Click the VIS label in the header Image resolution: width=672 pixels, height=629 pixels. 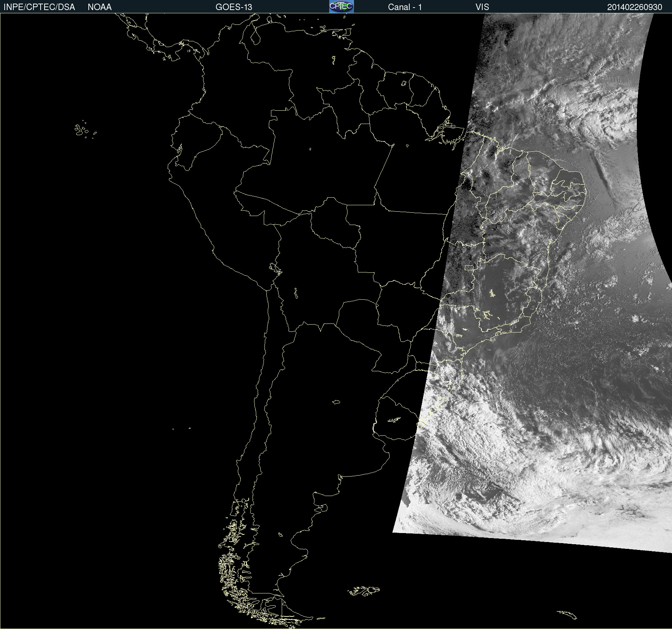[482, 7]
